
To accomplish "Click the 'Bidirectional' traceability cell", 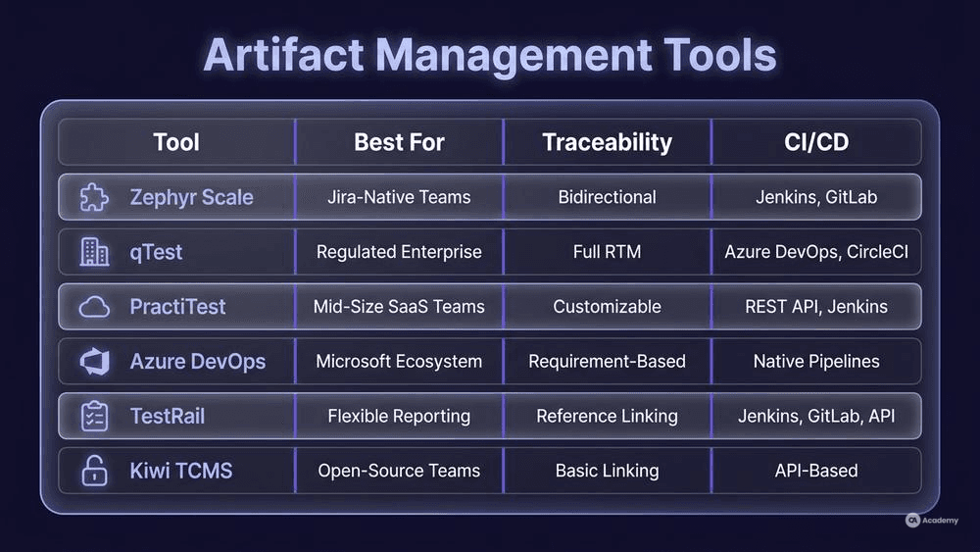I will (x=607, y=197).
